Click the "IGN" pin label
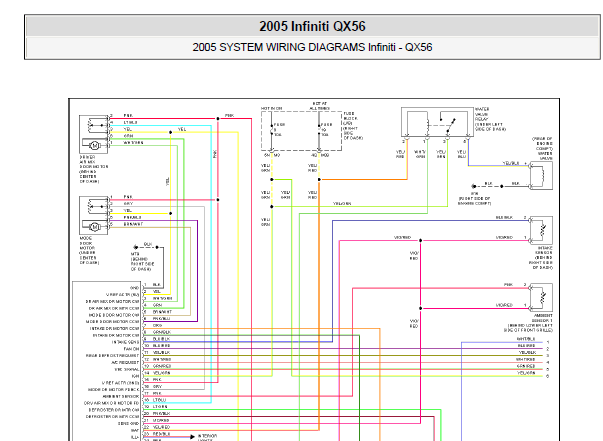This screenshot has height=441, width=603. tap(135, 376)
